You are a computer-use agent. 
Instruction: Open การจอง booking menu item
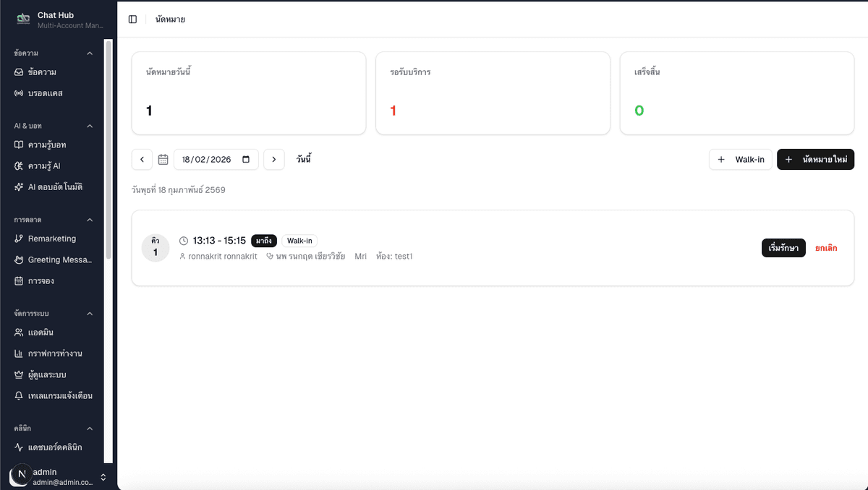click(41, 280)
